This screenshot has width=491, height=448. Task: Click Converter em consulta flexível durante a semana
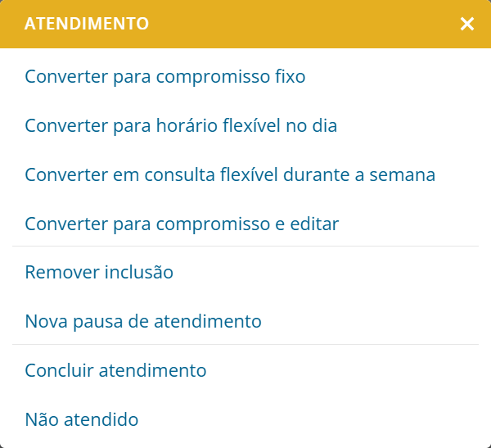[230, 174]
